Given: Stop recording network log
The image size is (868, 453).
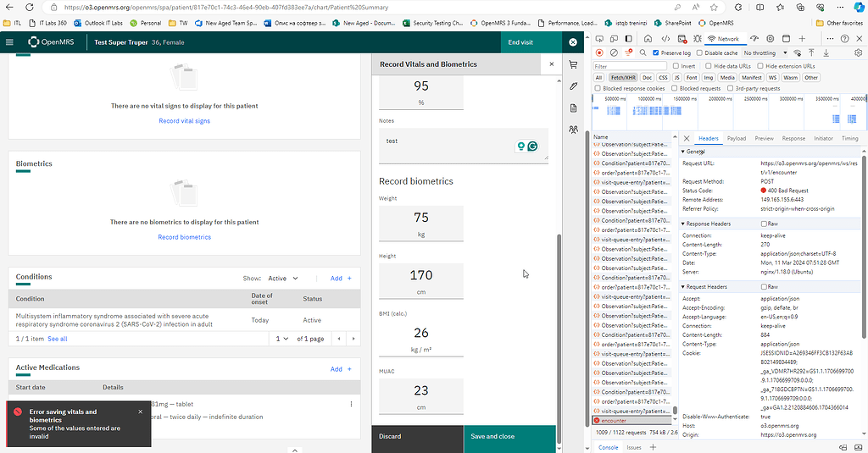Looking at the screenshot, I should [599, 52].
